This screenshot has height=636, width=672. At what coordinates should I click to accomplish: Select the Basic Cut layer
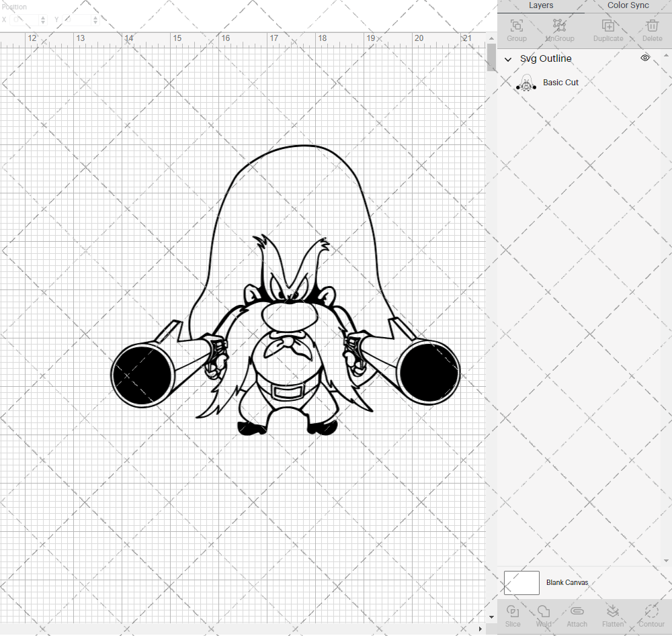click(x=560, y=82)
